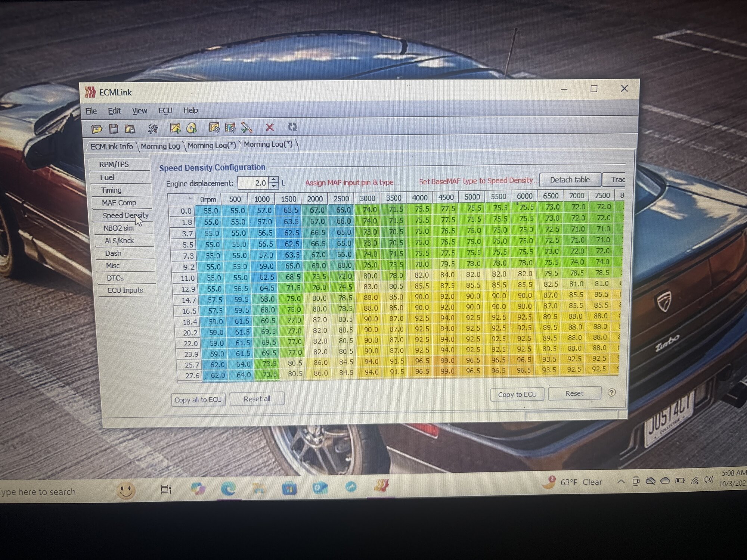
Task: Click the engine displacement input field
Action: click(x=253, y=183)
